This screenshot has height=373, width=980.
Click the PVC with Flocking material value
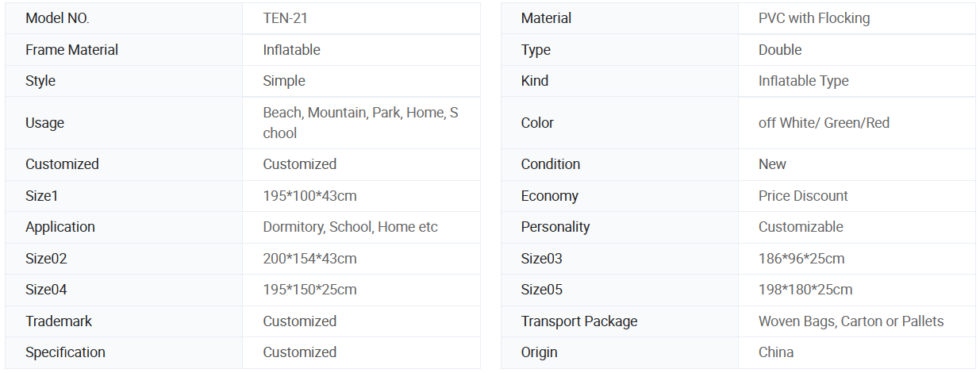coord(813,18)
